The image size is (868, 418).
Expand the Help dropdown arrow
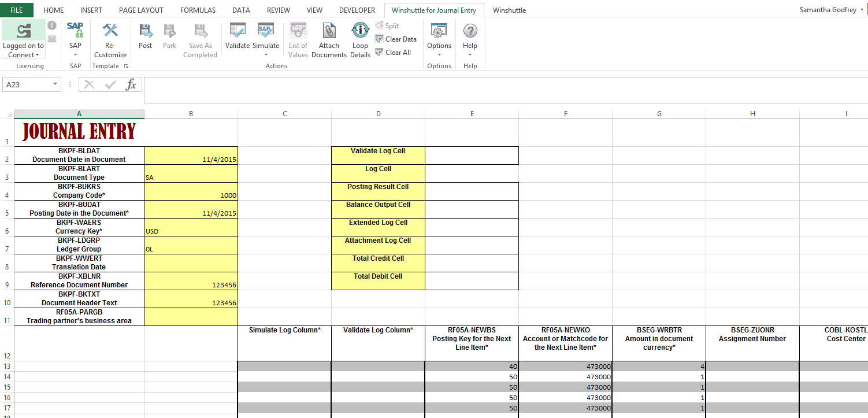pyautogui.click(x=470, y=55)
